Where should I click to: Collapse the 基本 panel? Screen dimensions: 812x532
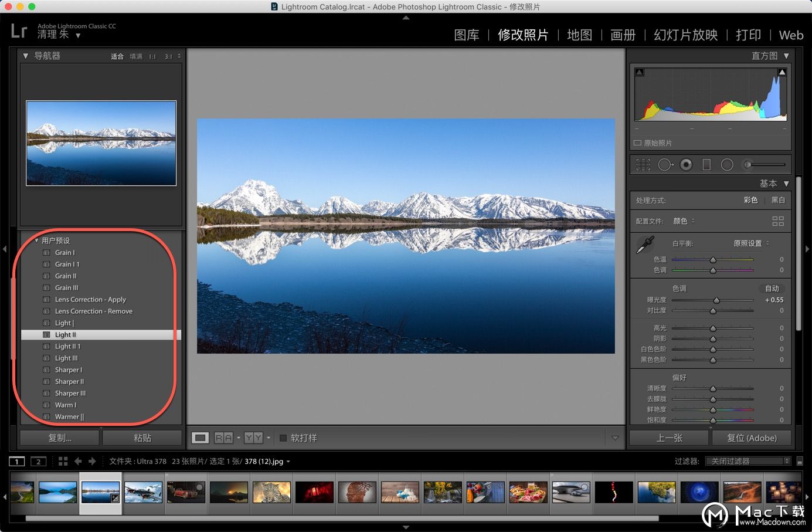(786, 184)
